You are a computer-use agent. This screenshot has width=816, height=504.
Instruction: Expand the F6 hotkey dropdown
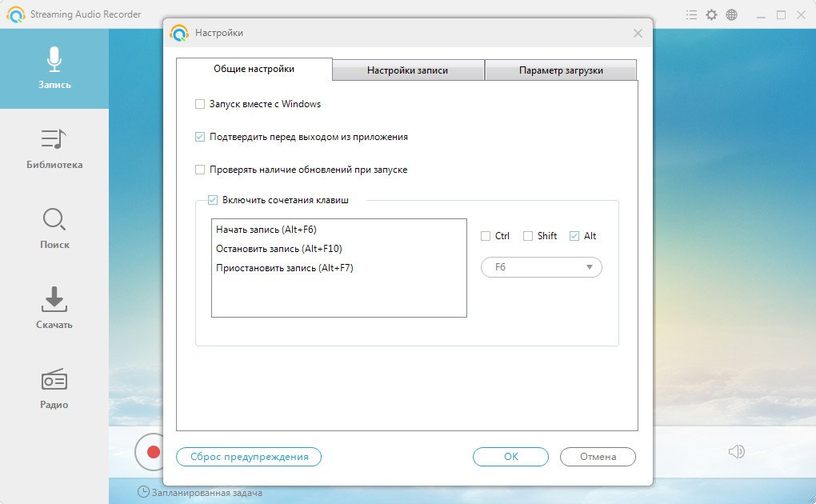click(x=541, y=267)
